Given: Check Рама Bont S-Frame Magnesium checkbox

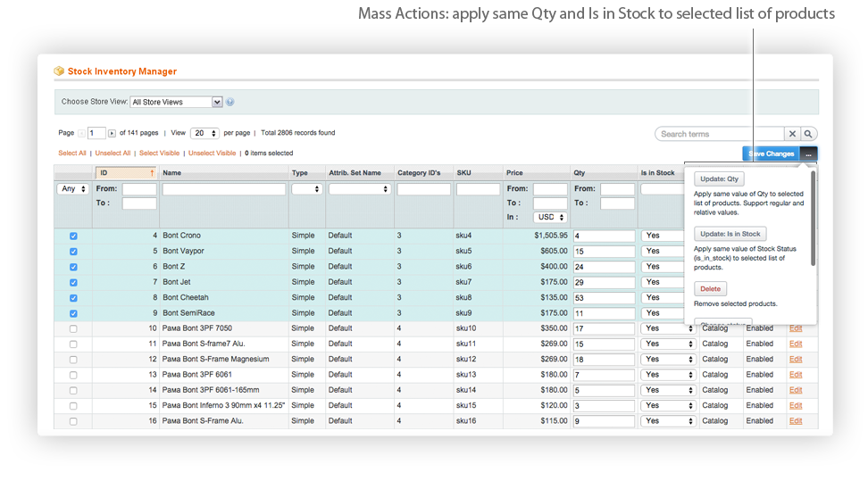Looking at the screenshot, I should (x=73, y=360).
